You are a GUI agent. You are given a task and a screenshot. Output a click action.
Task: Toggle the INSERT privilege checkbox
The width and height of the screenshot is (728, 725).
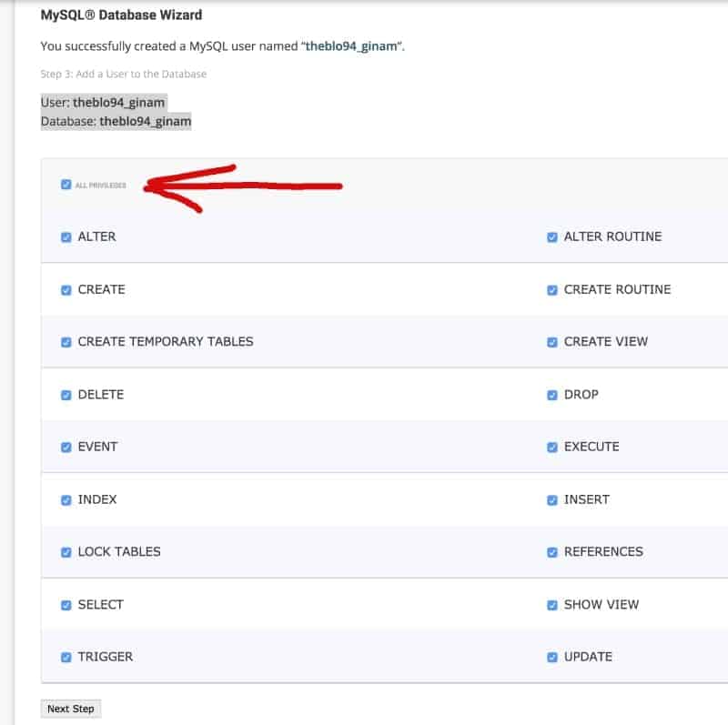[552, 500]
